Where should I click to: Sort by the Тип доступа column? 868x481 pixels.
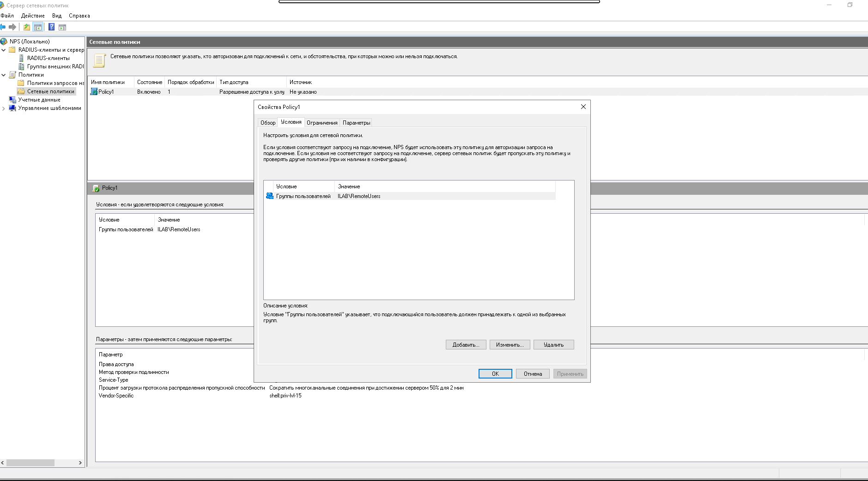(x=252, y=82)
